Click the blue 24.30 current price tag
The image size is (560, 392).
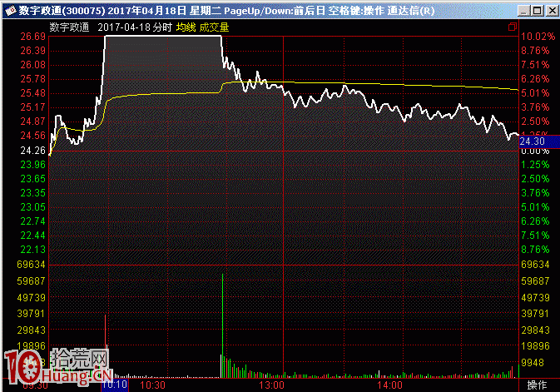pyautogui.click(x=539, y=141)
